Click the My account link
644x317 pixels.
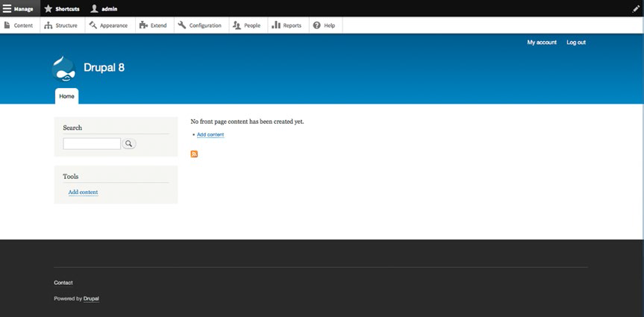pos(542,43)
